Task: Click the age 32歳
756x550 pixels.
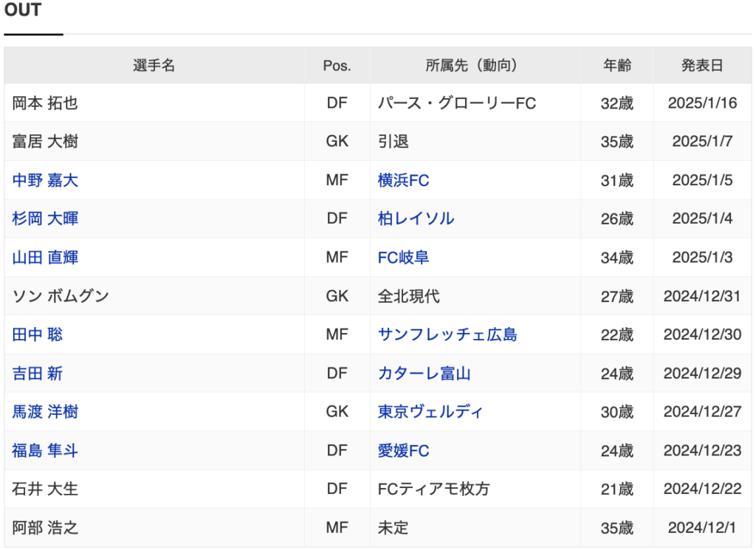Action: (617, 103)
